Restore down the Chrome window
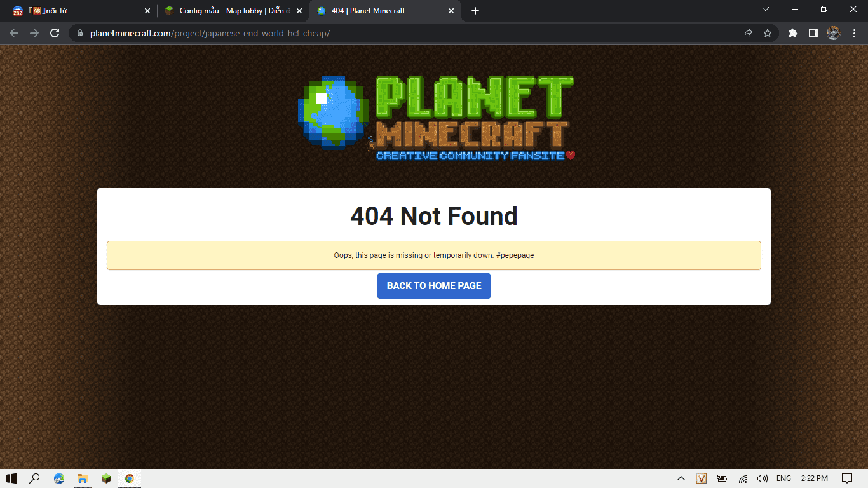This screenshot has height=488, width=868. tap(824, 10)
